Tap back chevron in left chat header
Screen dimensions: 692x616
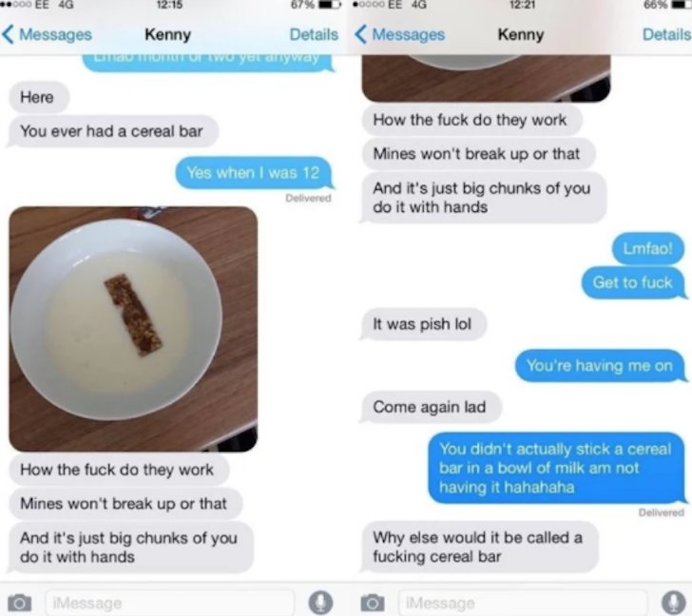point(8,34)
